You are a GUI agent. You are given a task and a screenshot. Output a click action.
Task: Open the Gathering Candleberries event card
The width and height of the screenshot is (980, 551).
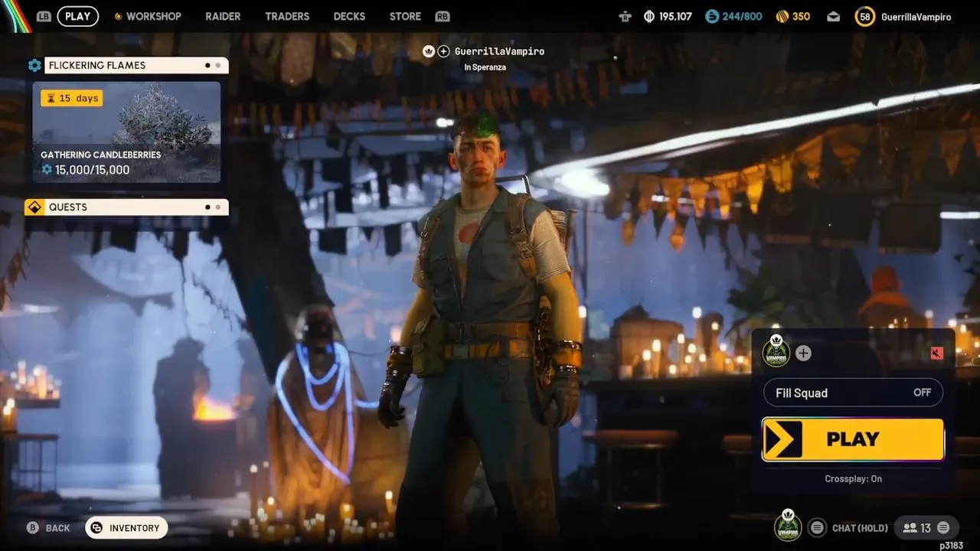[x=126, y=132]
